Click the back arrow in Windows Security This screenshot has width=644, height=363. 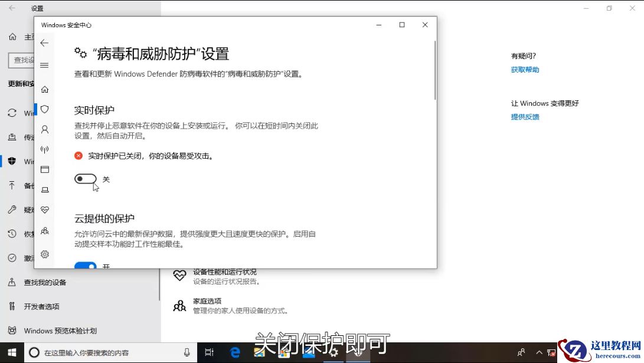click(44, 42)
